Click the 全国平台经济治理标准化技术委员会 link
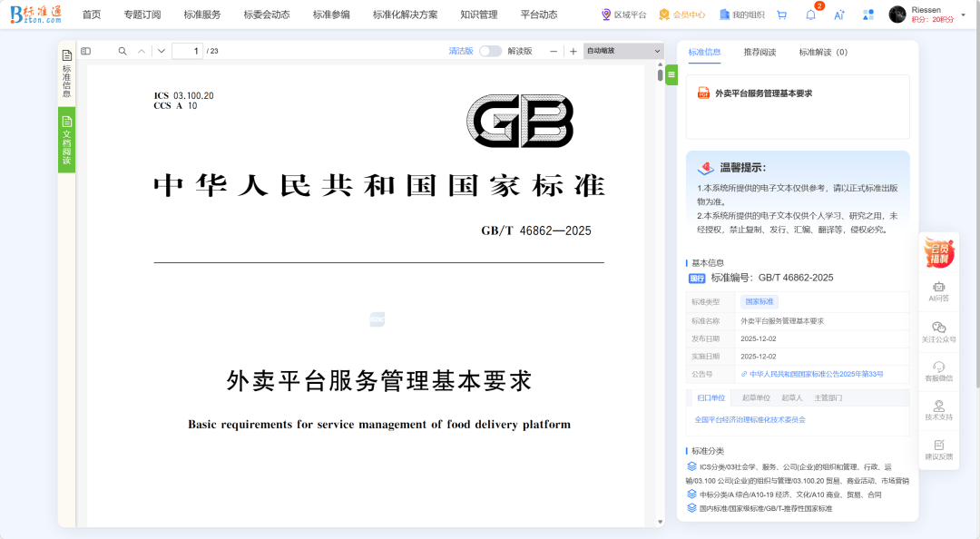Screen dimensions: 980x539 [750, 420]
